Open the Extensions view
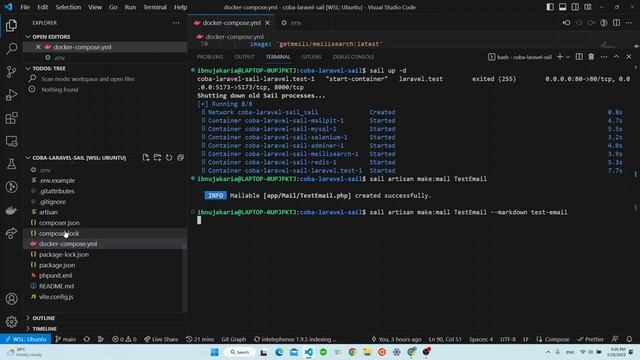 (11, 118)
